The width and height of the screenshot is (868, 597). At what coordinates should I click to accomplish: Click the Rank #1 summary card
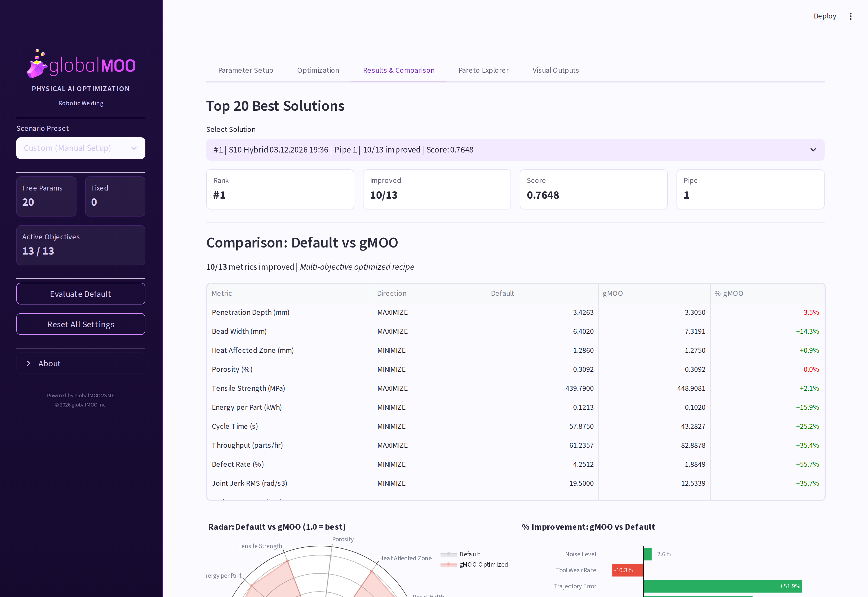(x=280, y=189)
